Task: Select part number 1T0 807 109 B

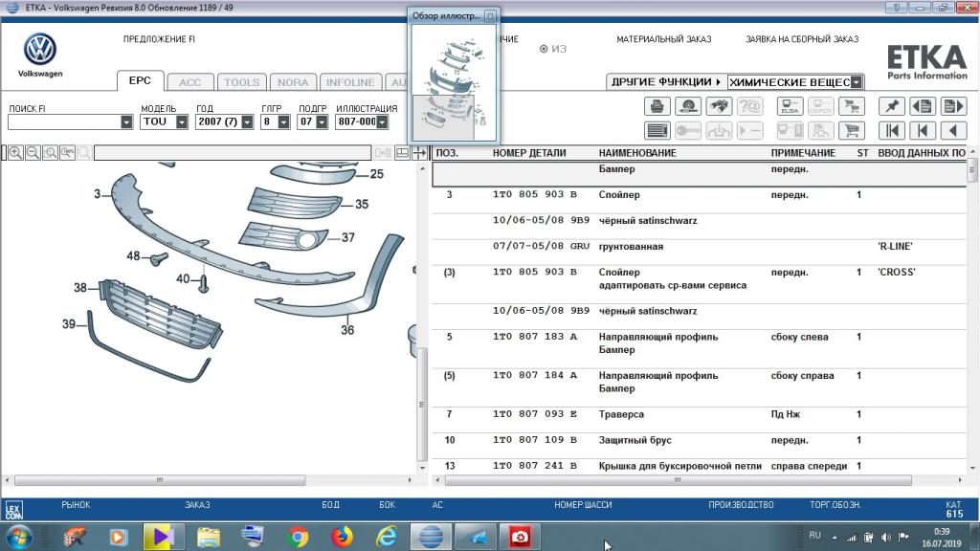Action: [x=534, y=440]
